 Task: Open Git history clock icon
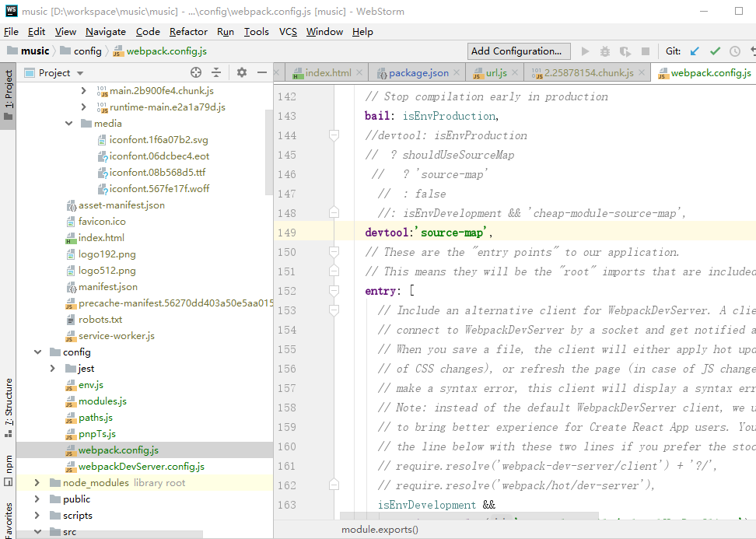click(735, 51)
